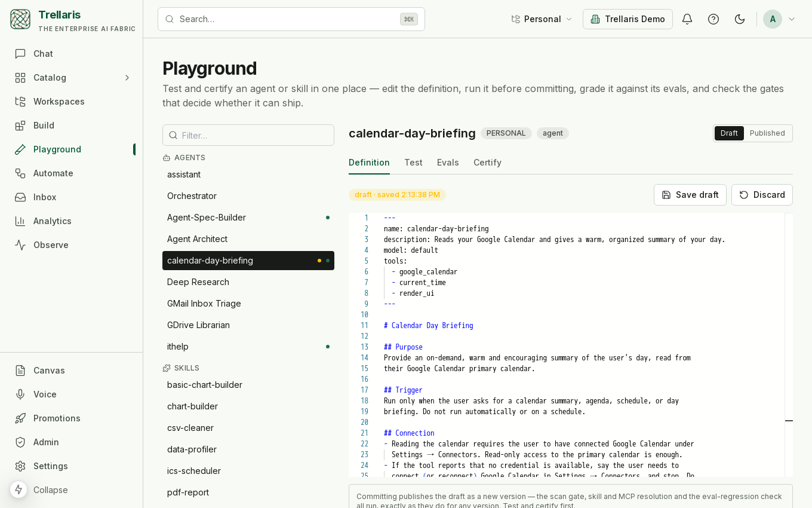Select the Agent Architect entry
Screen dimensions: 812x508
[x=248, y=239]
